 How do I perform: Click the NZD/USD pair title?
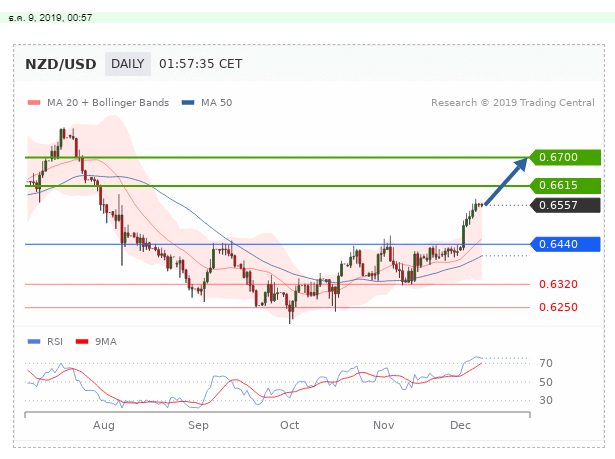click(x=61, y=64)
